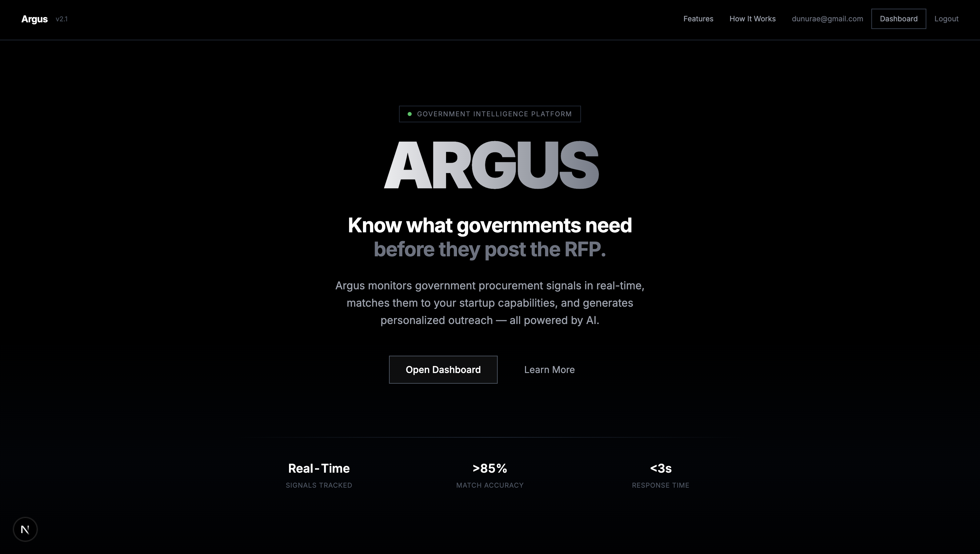
Task: Open Dashboard from the top navbar
Action: [898, 19]
